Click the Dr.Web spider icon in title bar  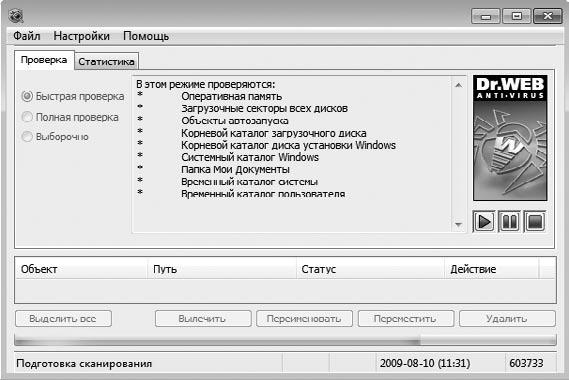point(15,16)
